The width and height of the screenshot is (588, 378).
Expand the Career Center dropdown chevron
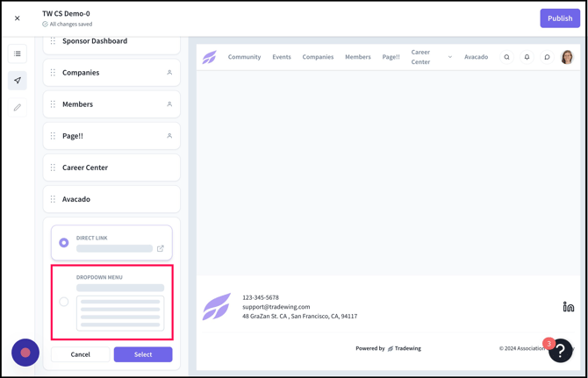pos(450,57)
